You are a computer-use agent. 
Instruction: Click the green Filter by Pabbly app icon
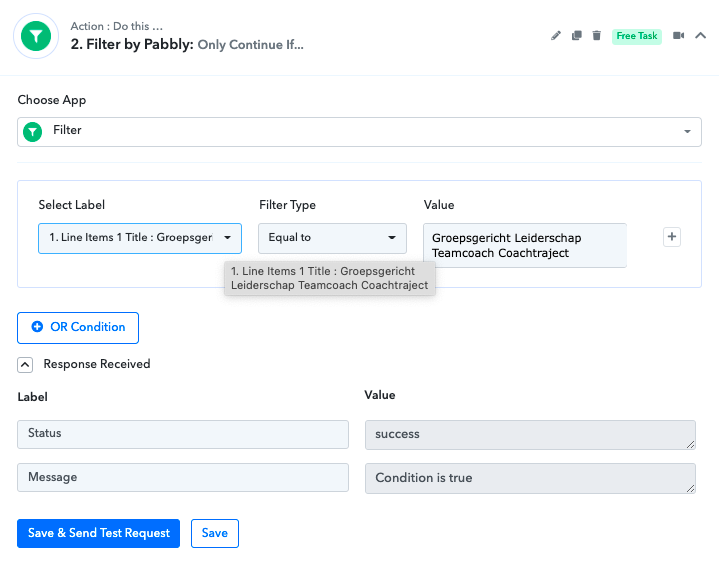pyautogui.click(x=36, y=36)
